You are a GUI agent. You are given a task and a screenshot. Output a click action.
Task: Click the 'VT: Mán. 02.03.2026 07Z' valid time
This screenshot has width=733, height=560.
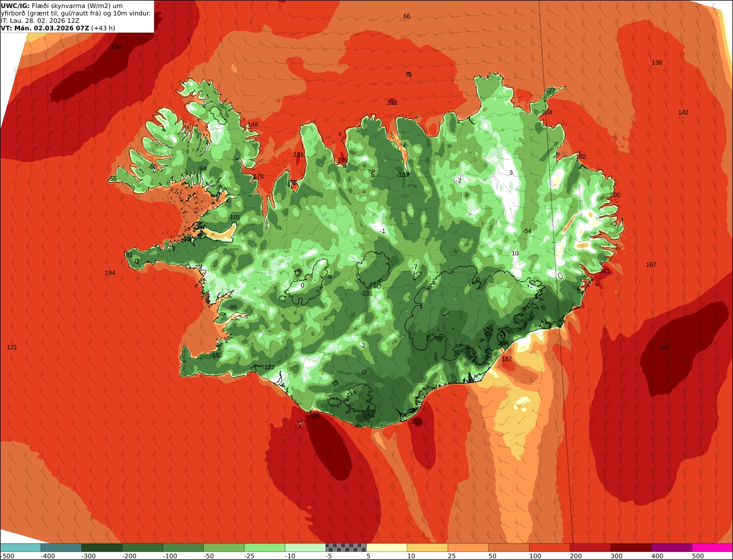(44, 28)
